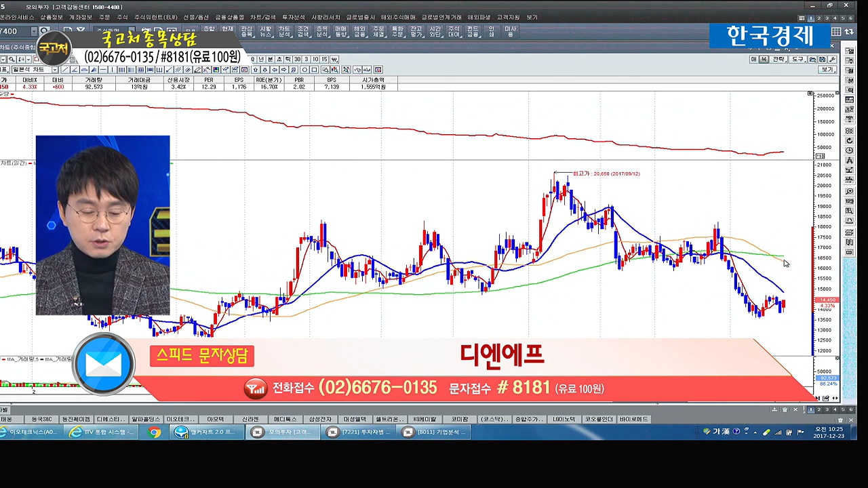Image resolution: width=868 pixels, height=488 pixels.
Task: Click the wrench settings icon in chart toolbar
Action: 832,60
